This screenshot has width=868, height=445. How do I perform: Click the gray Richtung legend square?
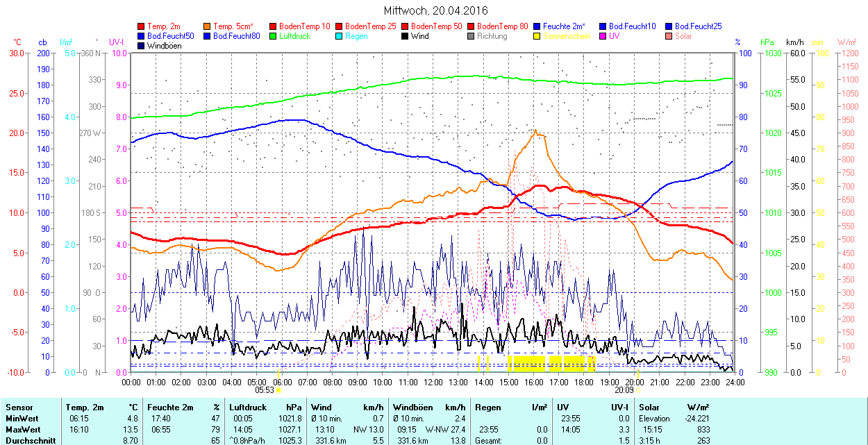pyautogui.click(x=471, y=35)
